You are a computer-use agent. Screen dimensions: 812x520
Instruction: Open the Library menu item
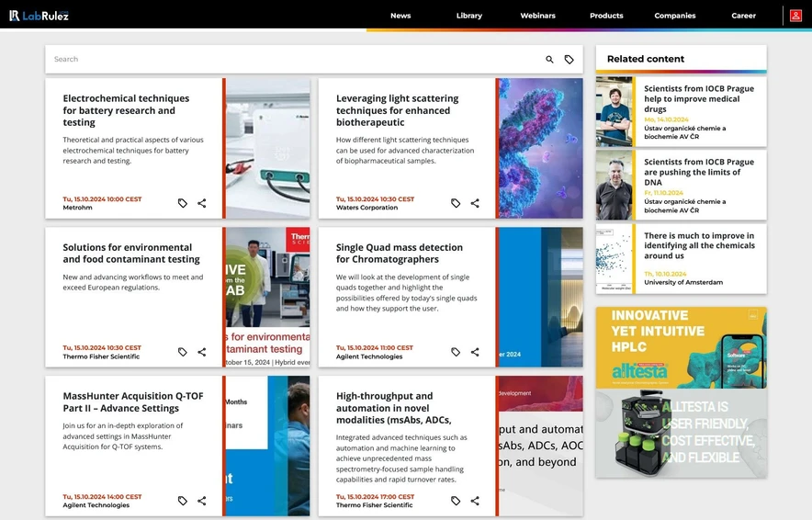coord(468,16)
